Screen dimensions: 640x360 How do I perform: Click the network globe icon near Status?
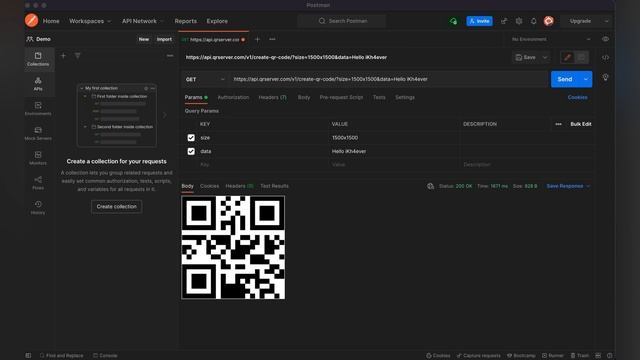[x=430, y=186]
